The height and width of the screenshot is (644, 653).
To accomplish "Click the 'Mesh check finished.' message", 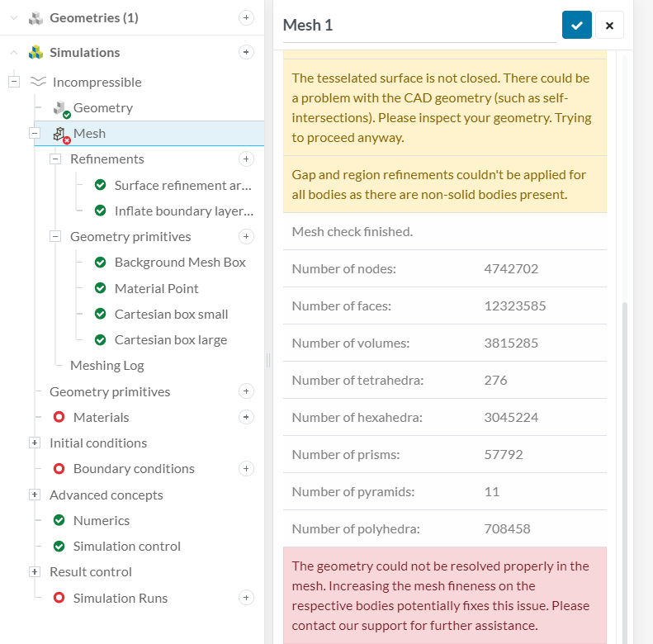I will point(353,232).
